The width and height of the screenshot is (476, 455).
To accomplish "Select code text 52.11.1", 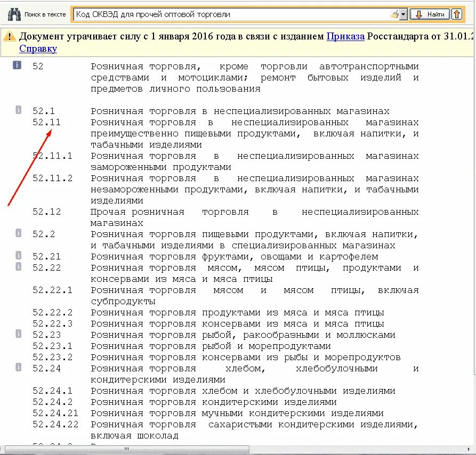I will pyautogui.click(x=53, y=156).
